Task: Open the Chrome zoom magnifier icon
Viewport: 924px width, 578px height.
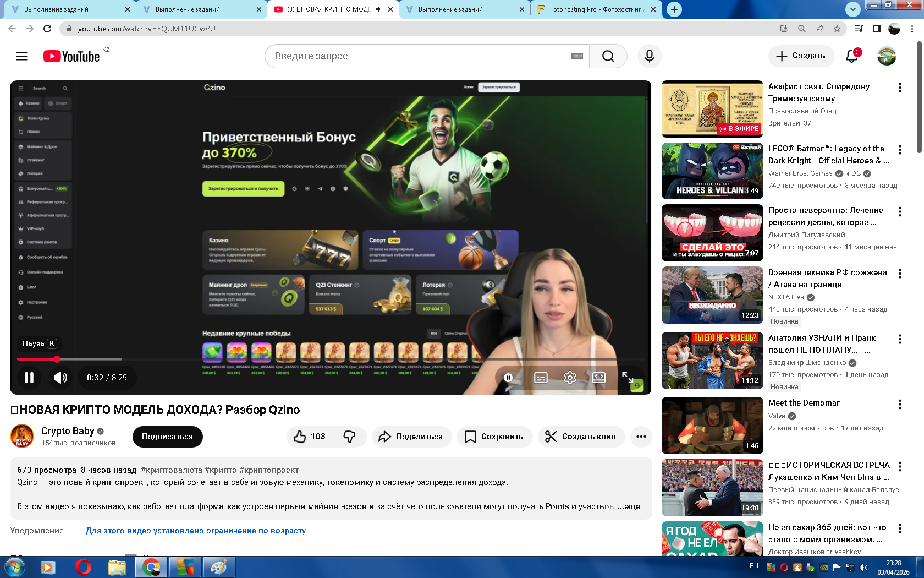Action: click(802, 29)
